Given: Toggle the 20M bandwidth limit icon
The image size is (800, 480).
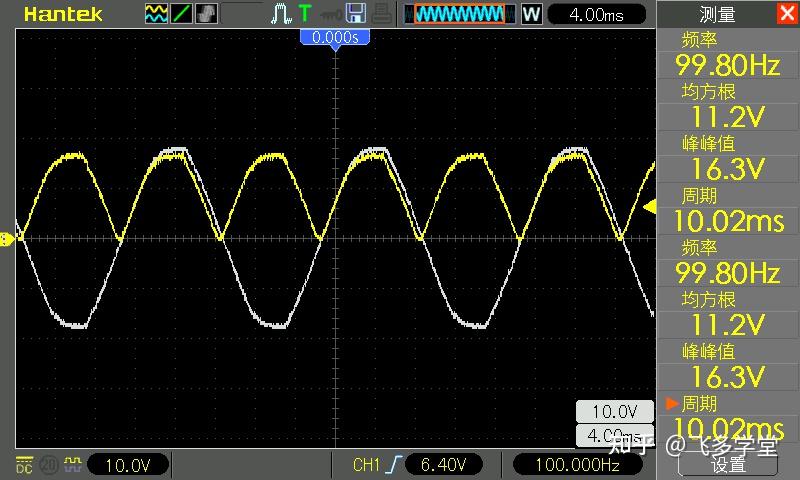Looking at the screenshot, I should 48,465.
